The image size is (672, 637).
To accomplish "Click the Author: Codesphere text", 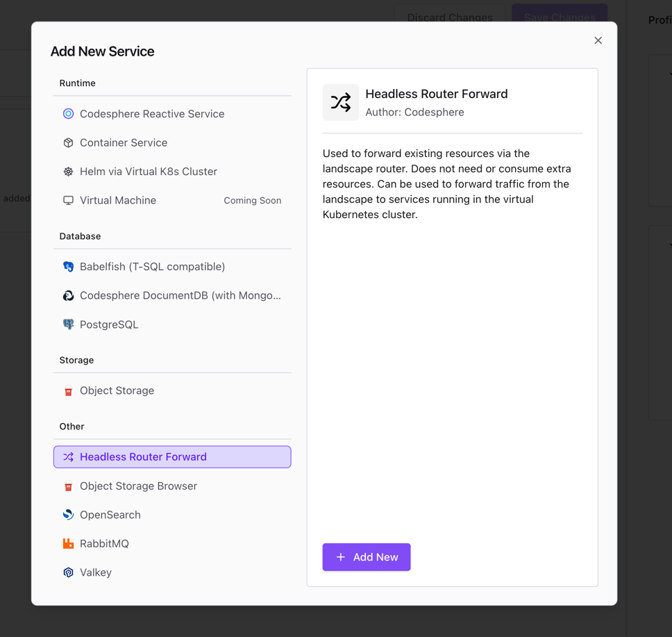I will click(415, 113).
